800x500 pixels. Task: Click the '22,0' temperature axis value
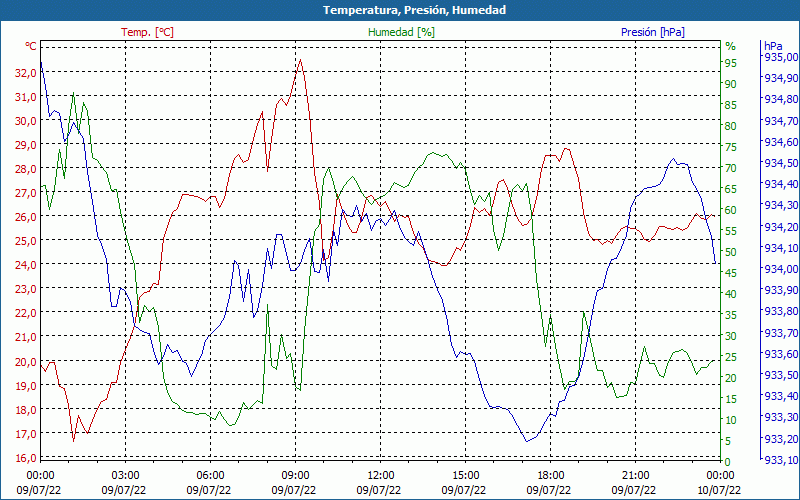(x=26, y=313)
